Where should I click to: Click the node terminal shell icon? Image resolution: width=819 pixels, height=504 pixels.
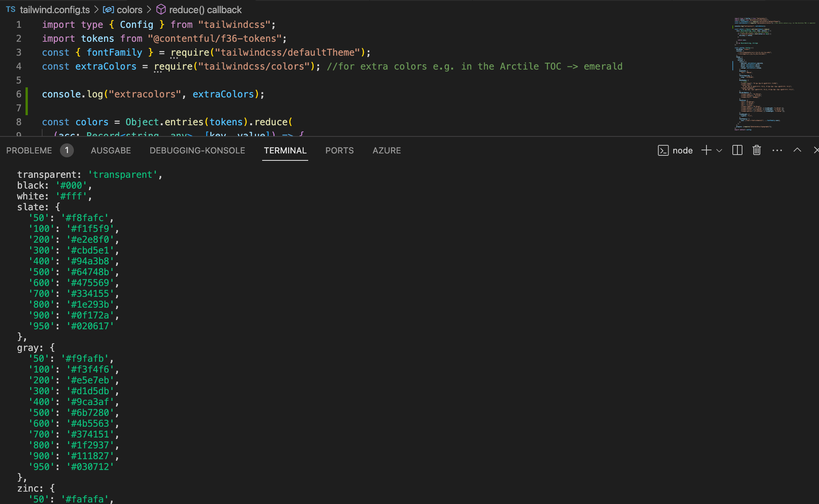[663, 150]
